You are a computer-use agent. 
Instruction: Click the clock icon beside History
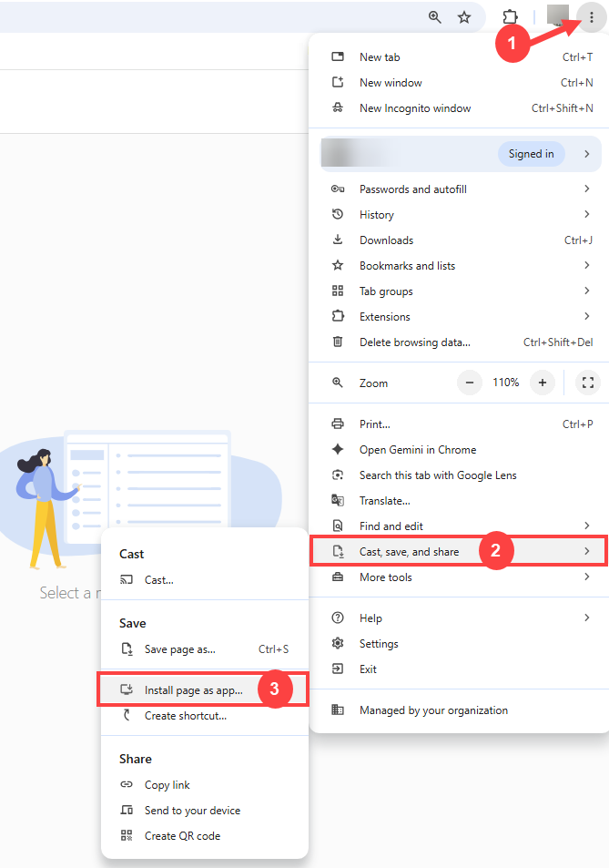coord(338,214)
